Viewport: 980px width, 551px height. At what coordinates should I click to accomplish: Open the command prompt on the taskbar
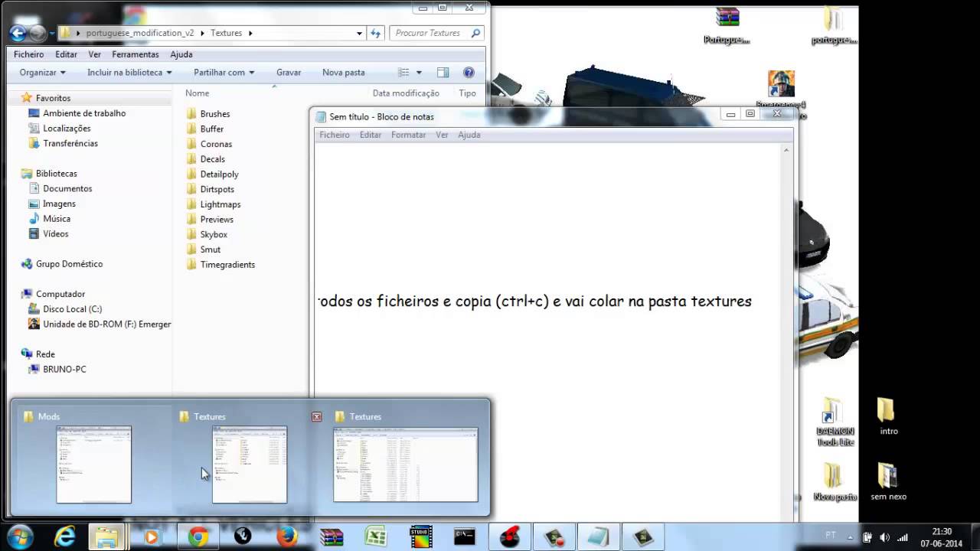point(464,537)
